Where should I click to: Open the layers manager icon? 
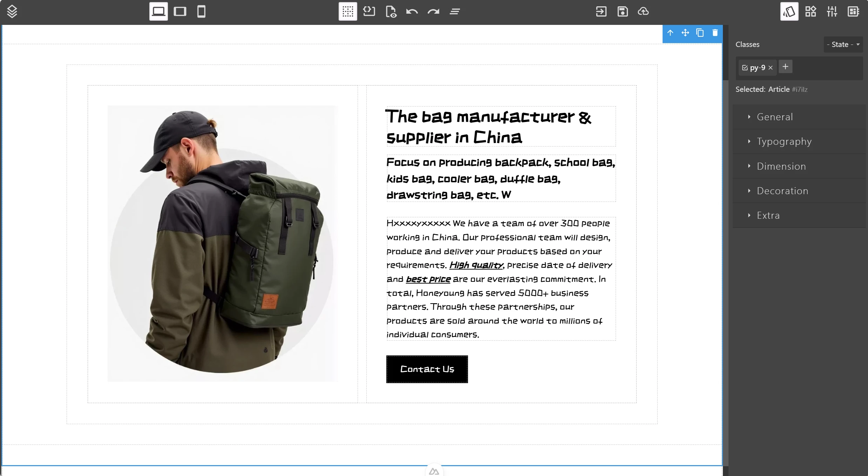tap(12, 12)
